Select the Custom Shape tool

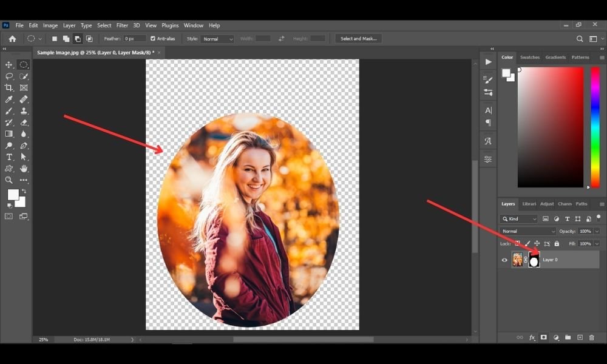point(9,169)
